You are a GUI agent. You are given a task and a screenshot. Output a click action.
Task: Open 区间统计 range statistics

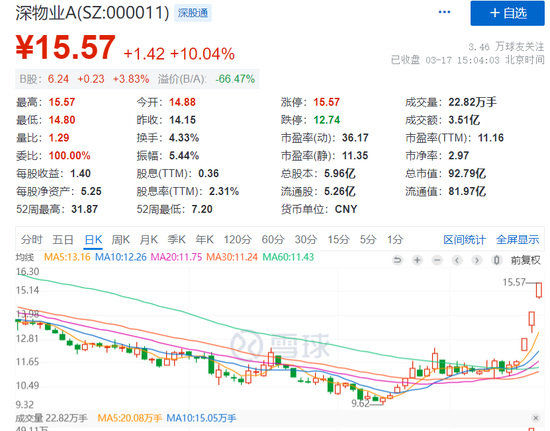coord(464,240)
